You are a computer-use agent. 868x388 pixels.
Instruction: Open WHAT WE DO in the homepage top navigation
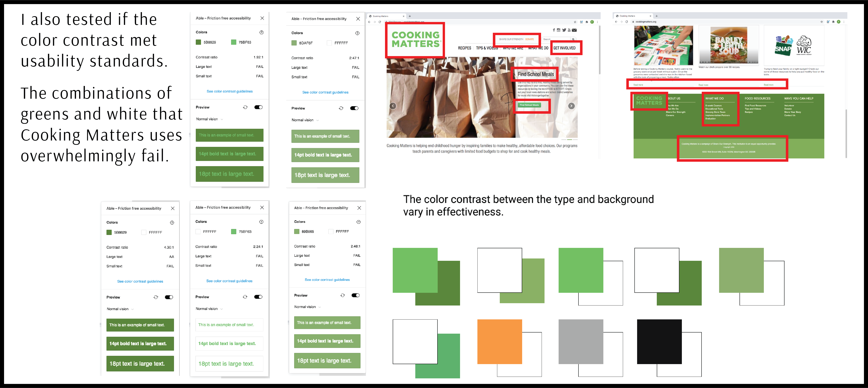point(538,48)
